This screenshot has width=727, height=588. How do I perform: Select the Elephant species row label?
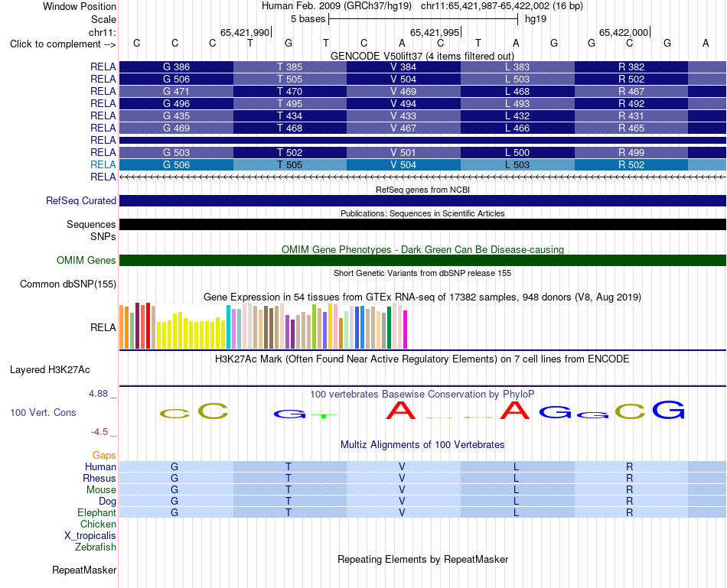[97, 512]
